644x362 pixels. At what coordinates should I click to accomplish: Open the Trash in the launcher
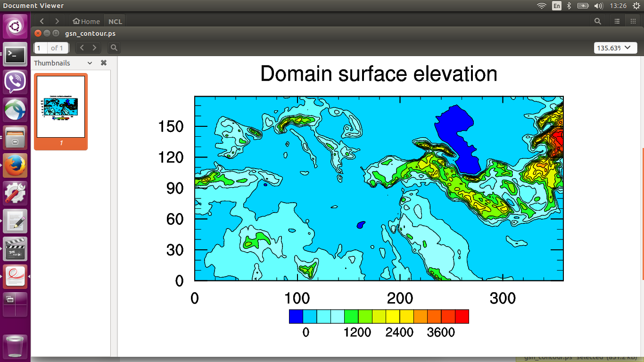16,346
